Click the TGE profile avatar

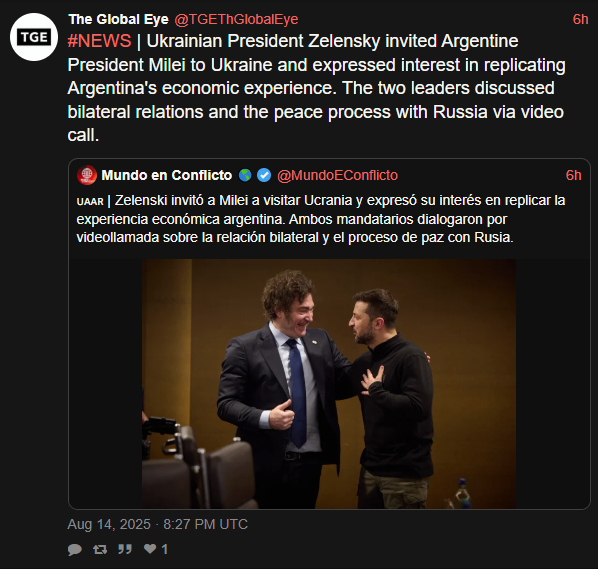pos(34,37)
